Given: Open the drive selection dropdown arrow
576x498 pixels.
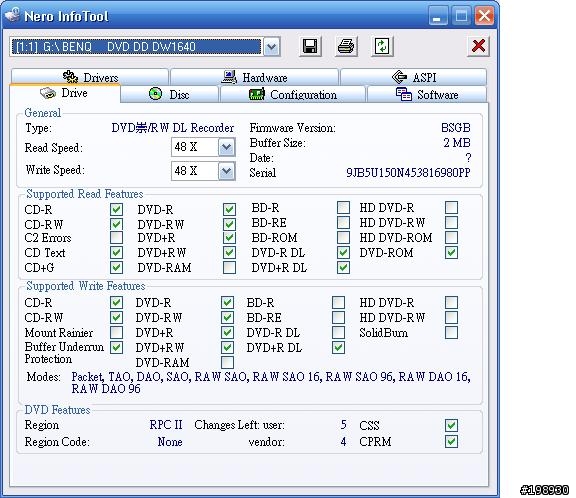Looking at the screenshot, I should (x=271, y=47).
